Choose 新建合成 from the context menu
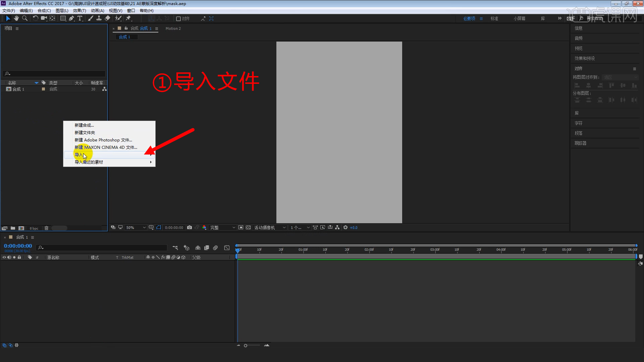Image resolution: width=644 pixels, height=362 pixels. 84,125
